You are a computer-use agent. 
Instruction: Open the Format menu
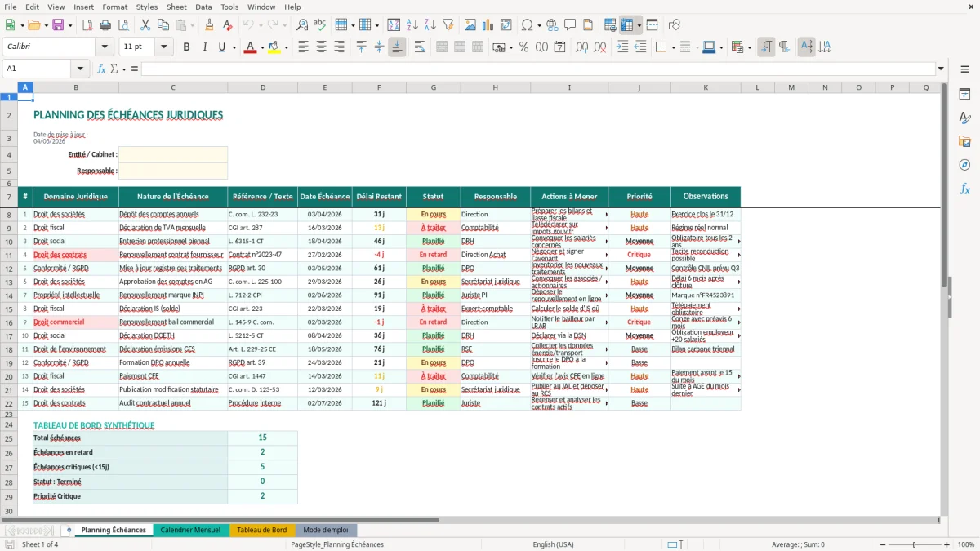[x=114, y=7]
